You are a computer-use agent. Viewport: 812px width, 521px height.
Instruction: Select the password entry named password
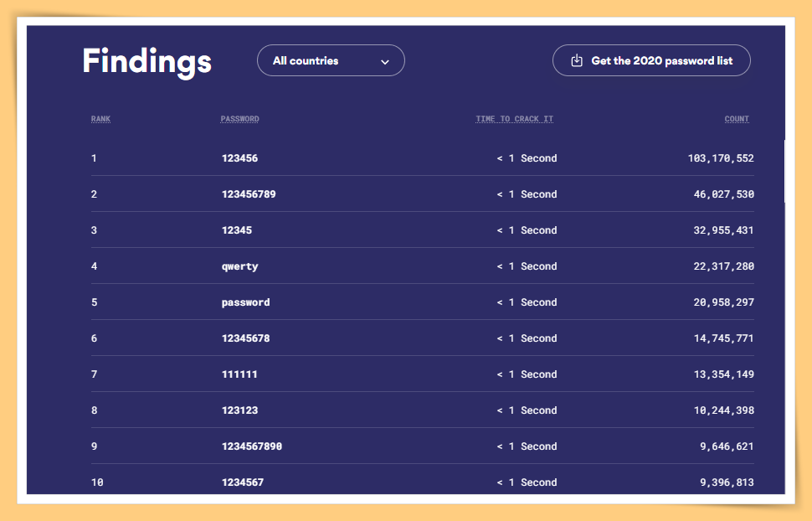tap(245, 302)
